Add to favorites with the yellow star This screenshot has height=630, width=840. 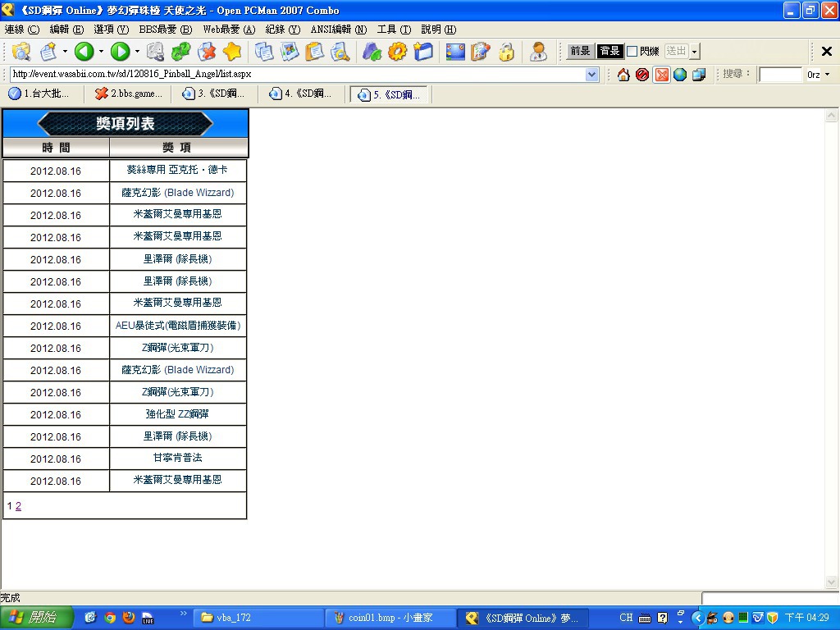pos(232,52)
